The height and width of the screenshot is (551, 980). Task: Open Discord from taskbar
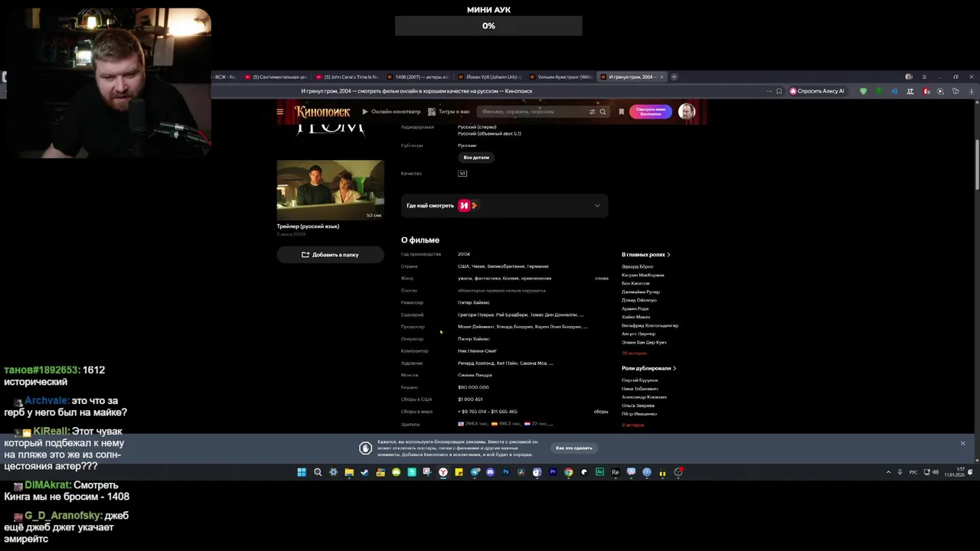tap(490, 472)
